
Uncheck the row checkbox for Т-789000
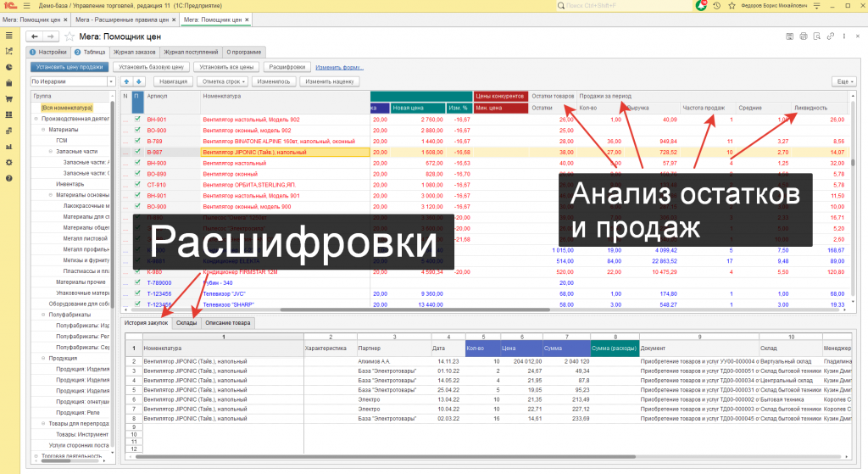tap(137, 282)
